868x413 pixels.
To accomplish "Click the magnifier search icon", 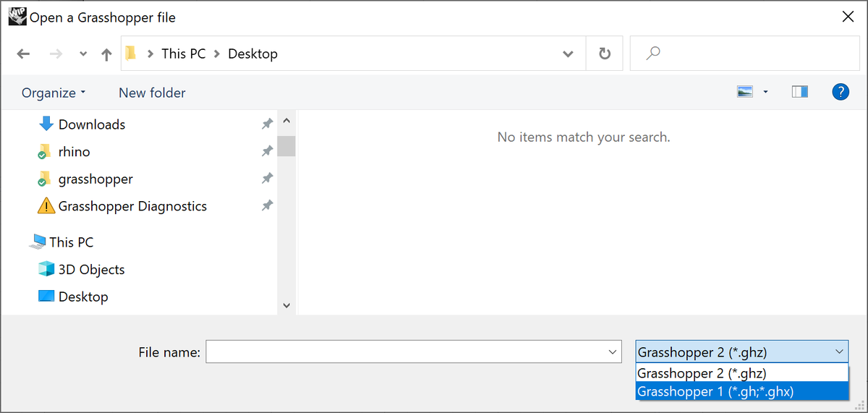I will [653, 54].
